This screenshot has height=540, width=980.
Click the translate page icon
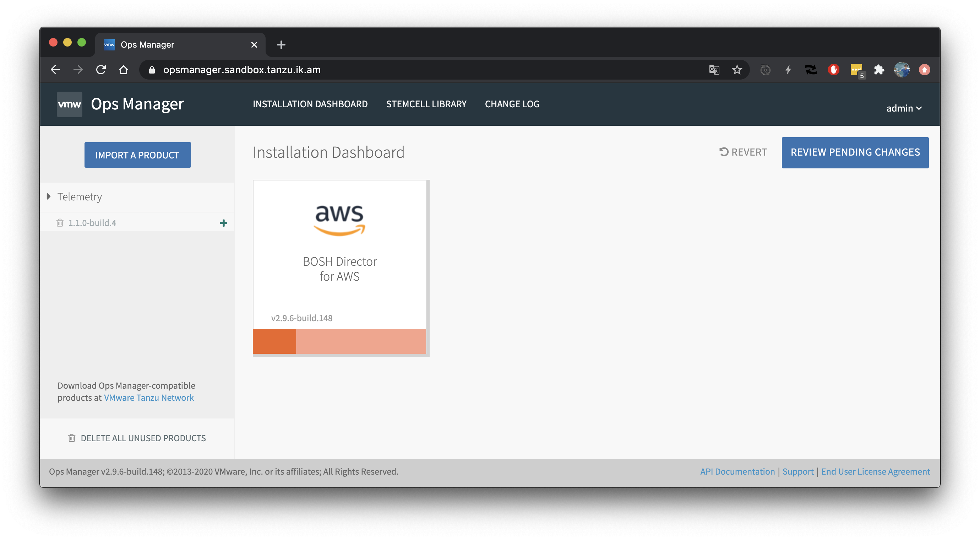click(714, 70)
